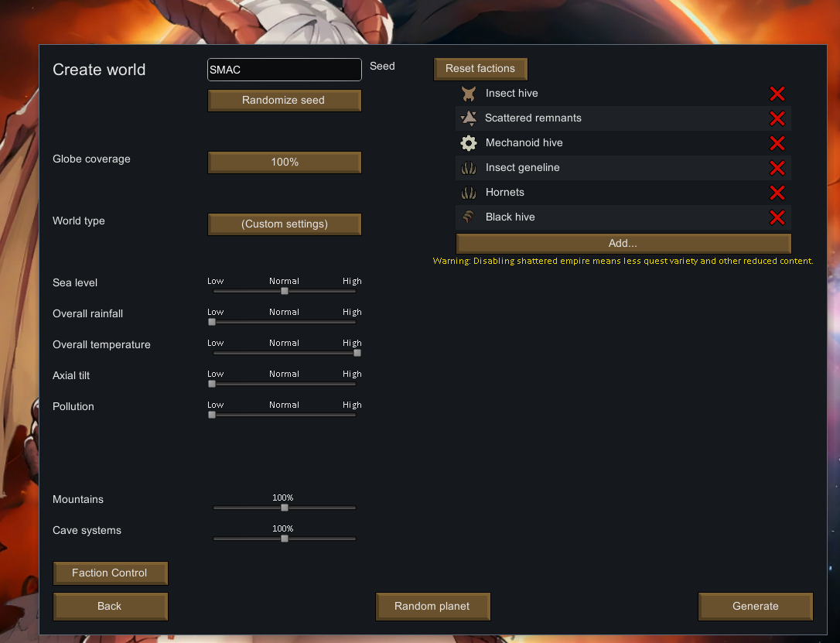This screenshot has width=840, height=643.
Task: Click Reset factions button
Action: tap(480, 69)
